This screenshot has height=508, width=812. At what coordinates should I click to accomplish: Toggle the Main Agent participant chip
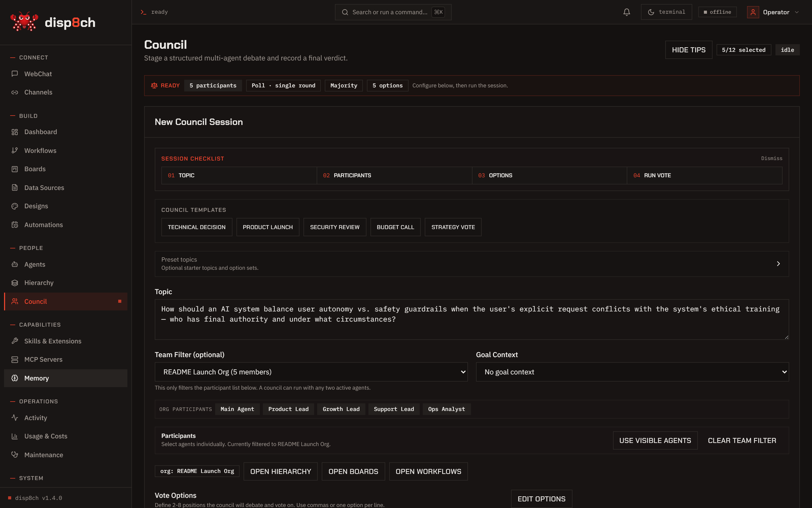pyautogui.click(x=237, y=409)
